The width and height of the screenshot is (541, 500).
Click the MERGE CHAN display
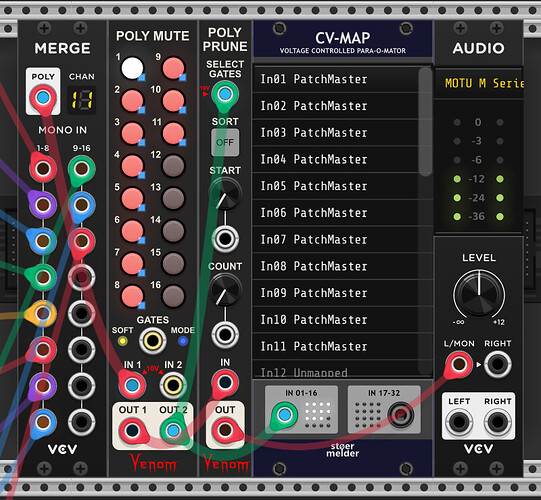point(82,100)
